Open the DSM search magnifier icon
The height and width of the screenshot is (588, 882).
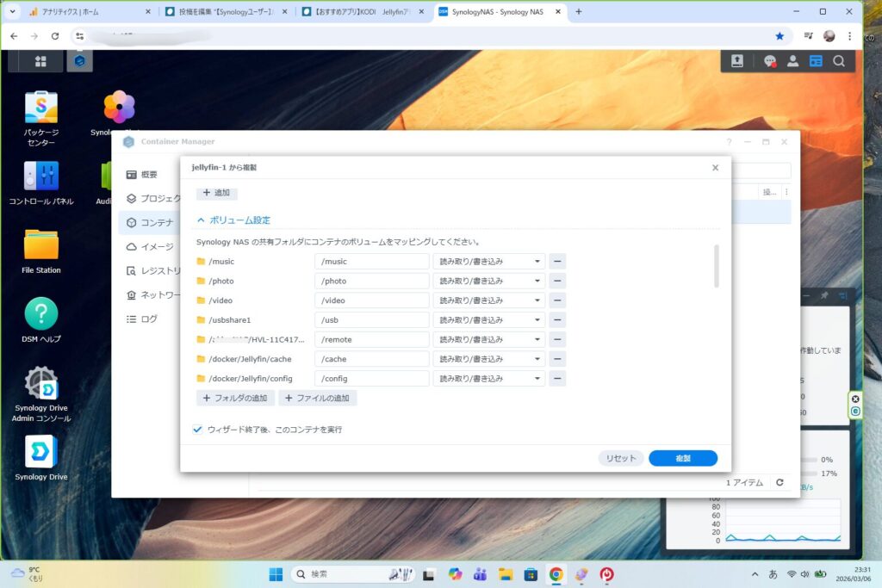coord(838,61)
